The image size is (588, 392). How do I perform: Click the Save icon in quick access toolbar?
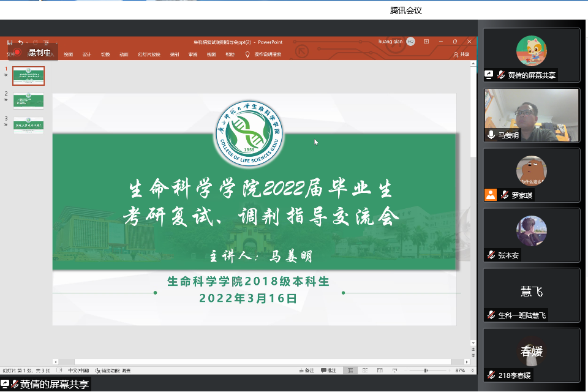(10, 42)
